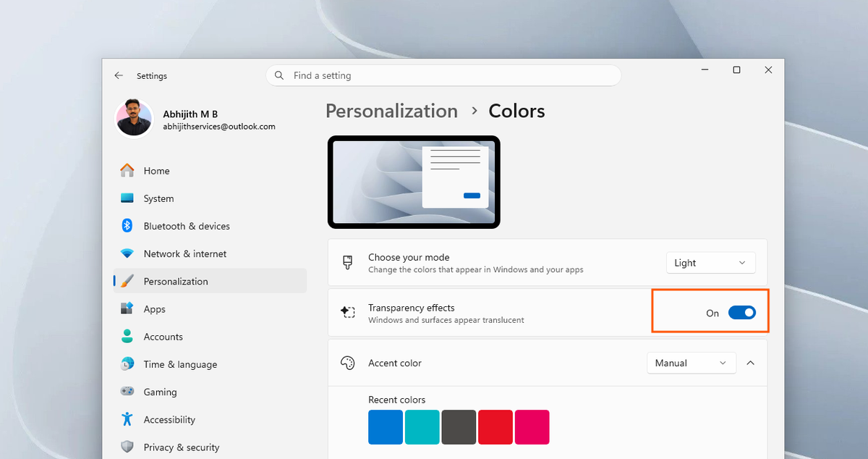Collapse the Accent color section chevron
Viewport: 868px width, 459px height.
pyautogui.click(x=750, y=363)
